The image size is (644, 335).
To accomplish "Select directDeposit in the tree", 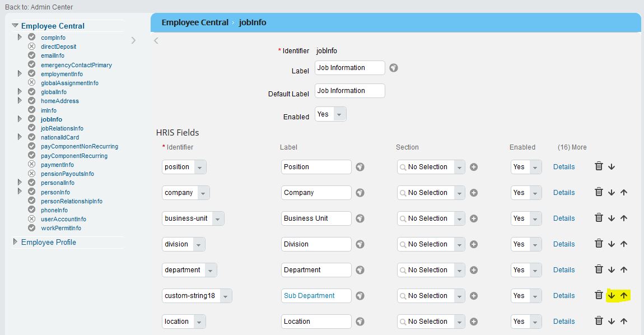I will tap(58, 46).
